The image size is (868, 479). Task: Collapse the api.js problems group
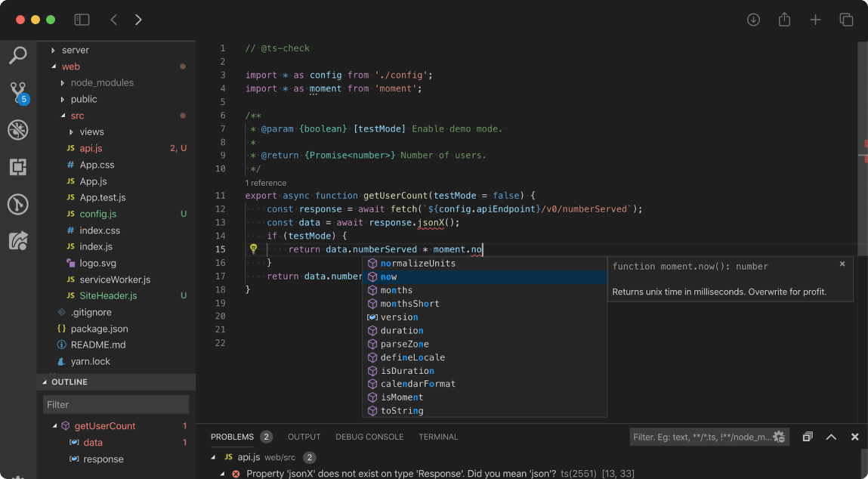pos(214,457)
